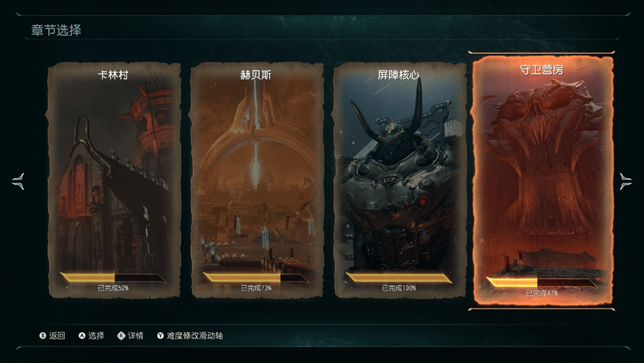The width and height of the screenshot is (644, 363).
Task: Click the 守卫营房 47% progress bar
Action: pyautogui.click(x=542, y=282)
